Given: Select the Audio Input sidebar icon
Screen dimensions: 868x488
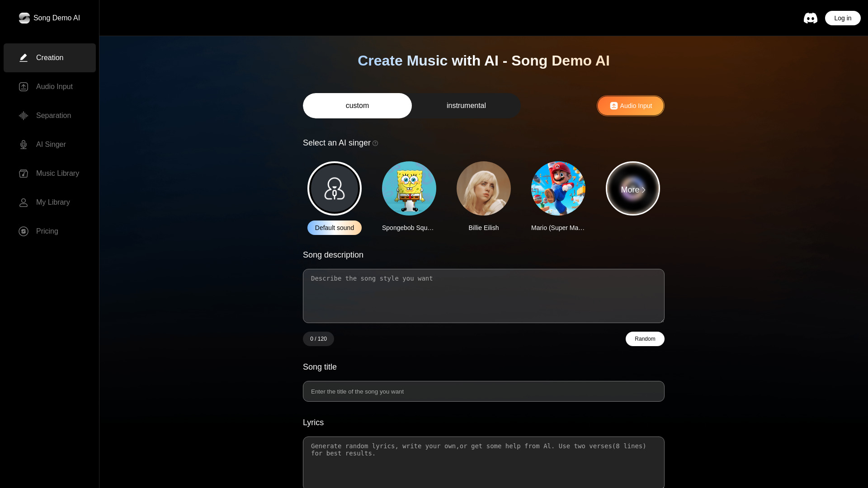Looking at the screenshot, I should 23,86.
